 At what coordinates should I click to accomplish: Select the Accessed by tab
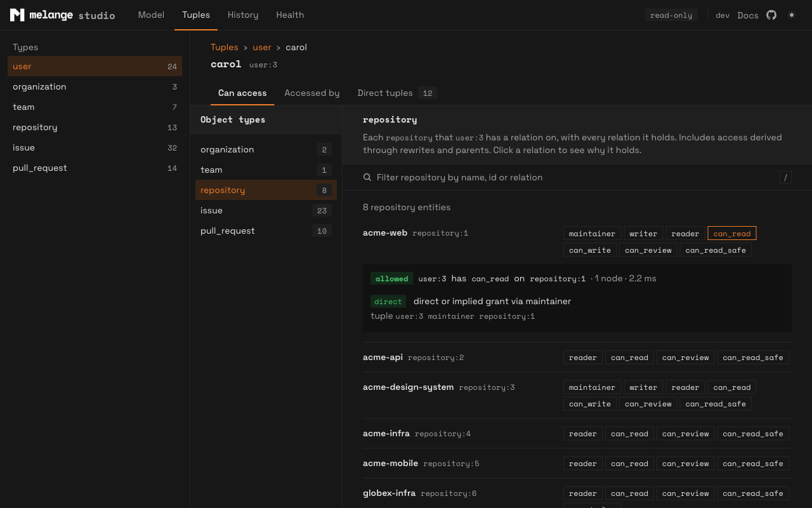pos(312,93)
